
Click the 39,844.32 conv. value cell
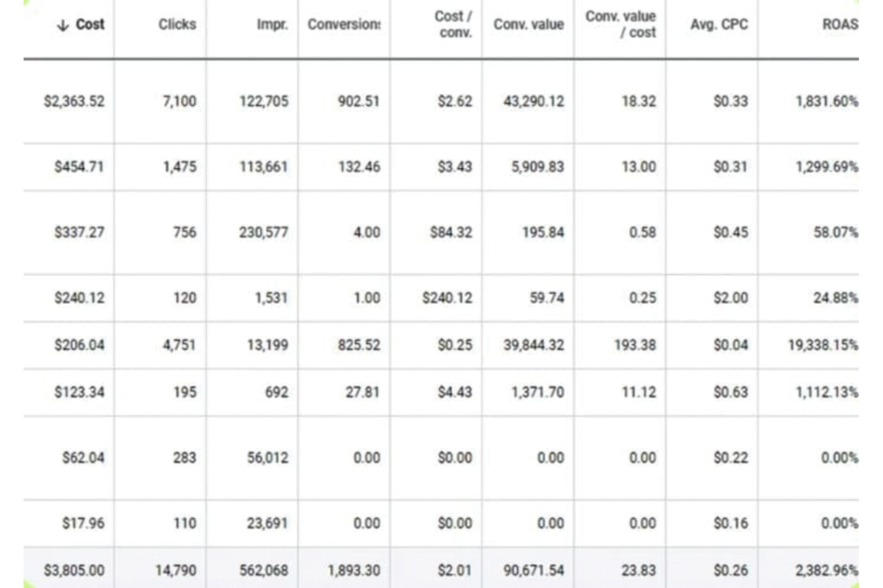(x=534, y=345)
